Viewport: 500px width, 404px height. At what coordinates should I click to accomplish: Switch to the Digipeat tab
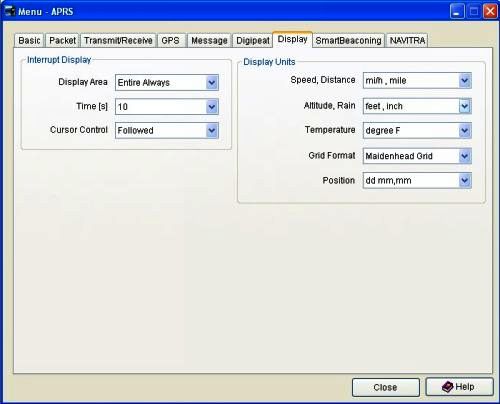(x=252, y=40)
